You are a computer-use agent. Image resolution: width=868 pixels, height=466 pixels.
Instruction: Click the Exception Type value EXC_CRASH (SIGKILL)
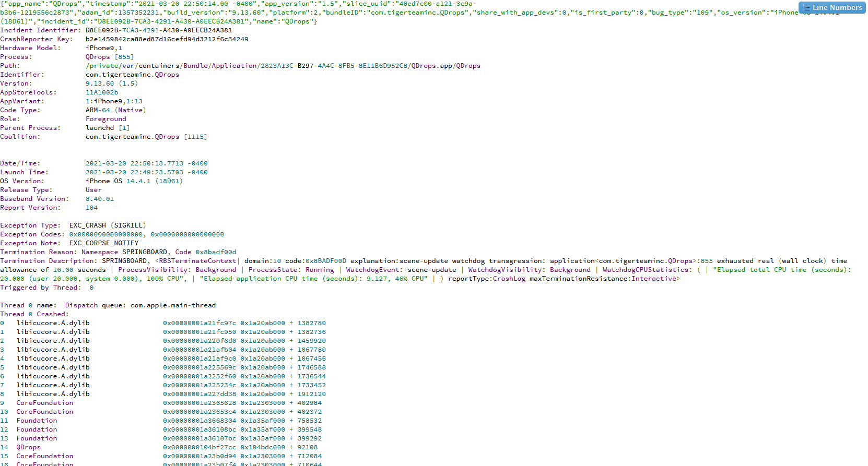tap(108, 225)
